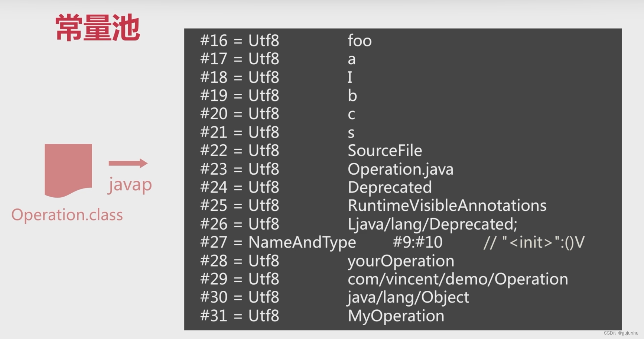Image resolution: width=644 pixels, height=339 pixels.
Task: Click the #22 SourceFile entry
Action: 385,151
